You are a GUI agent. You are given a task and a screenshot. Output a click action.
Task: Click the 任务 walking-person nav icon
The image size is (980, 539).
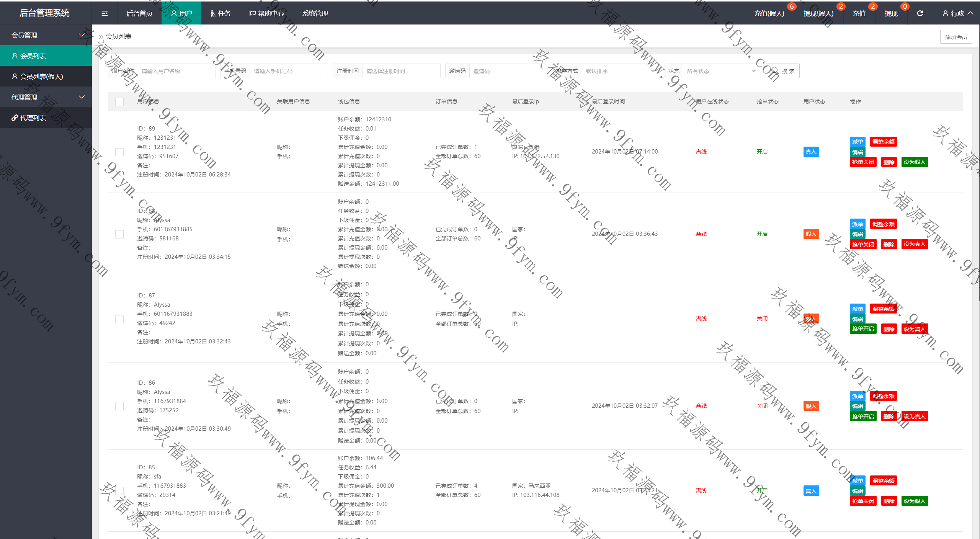pyautogui.click(x=212, y=13)
